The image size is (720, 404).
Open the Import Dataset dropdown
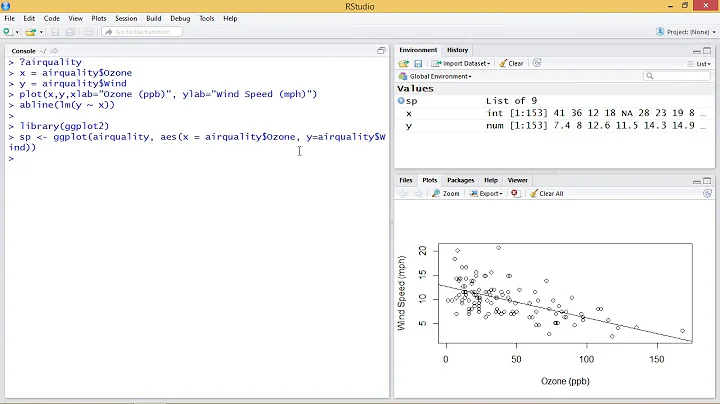click(461, 63)
